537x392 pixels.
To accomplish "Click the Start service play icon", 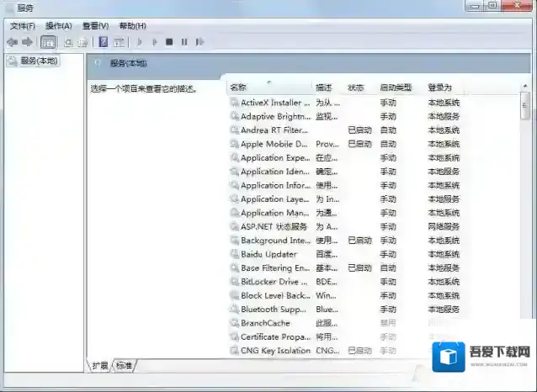I will click(x=140, y=42).
